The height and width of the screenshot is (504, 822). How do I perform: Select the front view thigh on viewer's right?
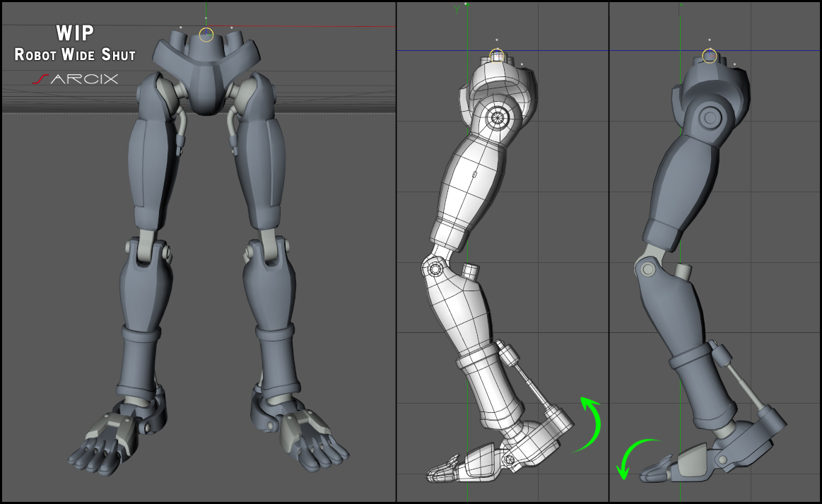click(x=259, y=172)
